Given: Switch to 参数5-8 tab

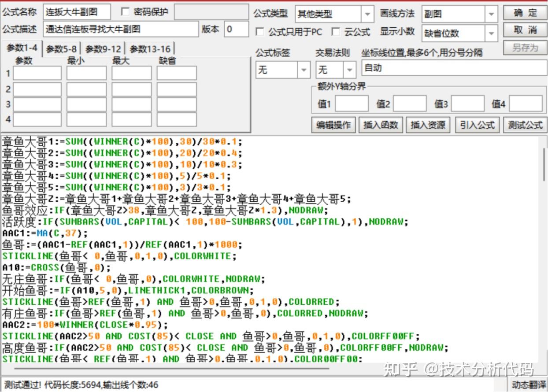Looking at the screenshot, I should (x=61, y=49).
